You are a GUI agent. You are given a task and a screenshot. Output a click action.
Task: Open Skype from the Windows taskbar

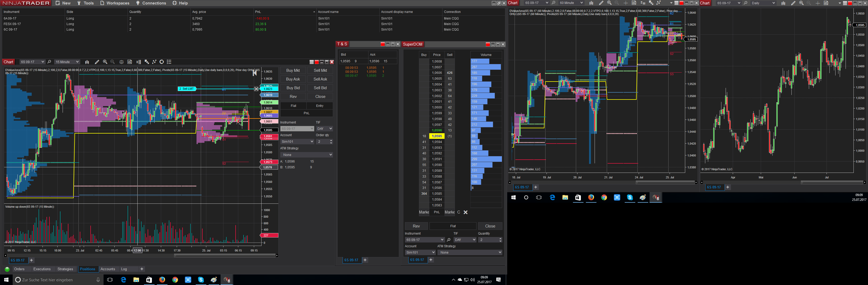click(201, 280)
